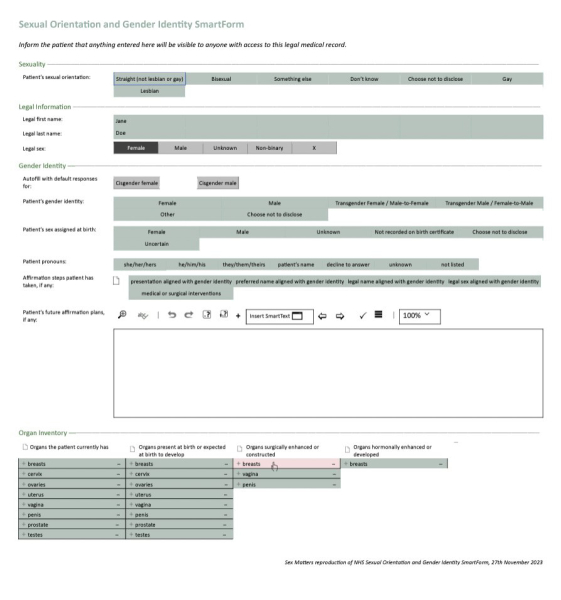Click the right arrow next field icon
The height and width of the screenshot is (600, 561).
coord(340,316)
